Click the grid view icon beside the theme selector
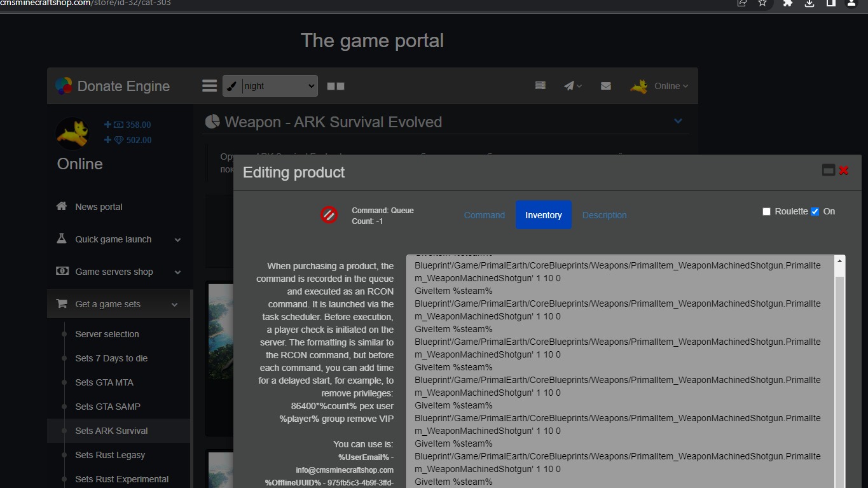 click(x=336, y=86)
